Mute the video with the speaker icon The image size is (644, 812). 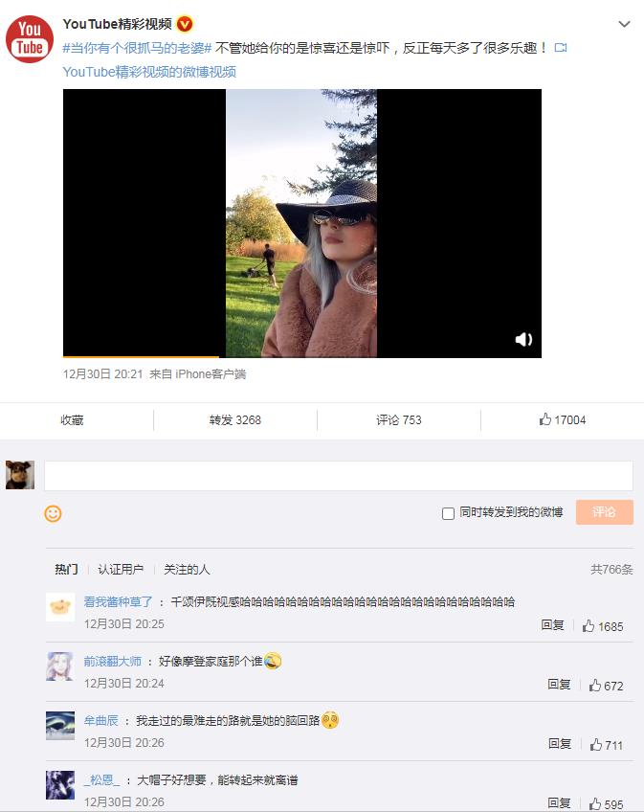[x=523, y=339]
